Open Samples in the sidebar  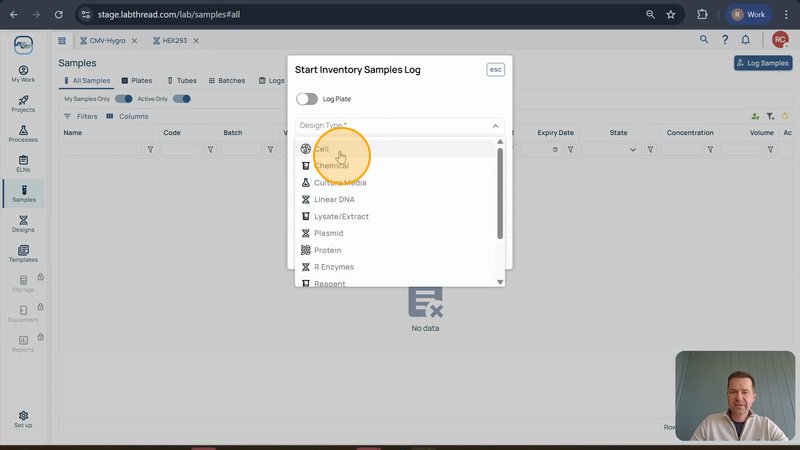click(23, 194)
